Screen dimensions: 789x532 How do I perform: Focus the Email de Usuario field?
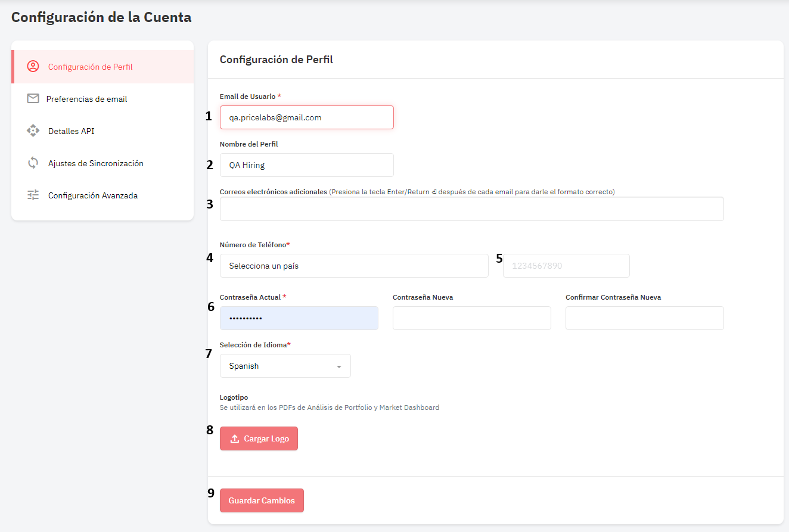(x=306, y=117)
